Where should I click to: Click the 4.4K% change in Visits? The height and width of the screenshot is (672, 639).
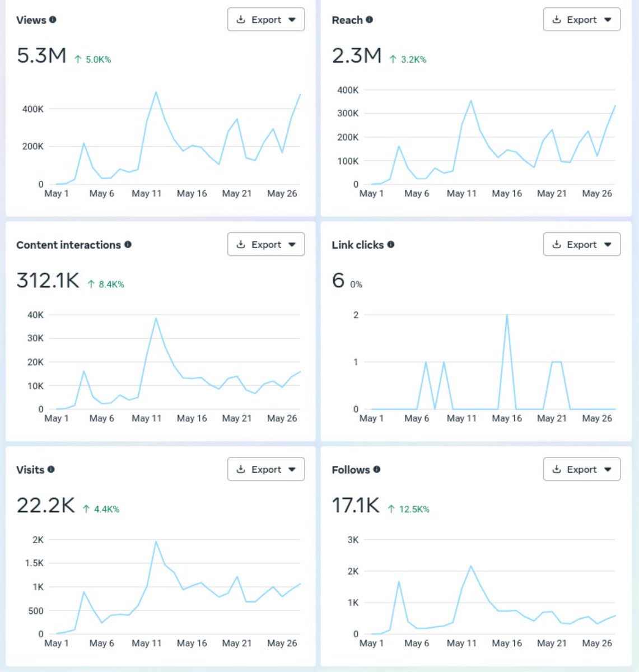coord(101,509)
